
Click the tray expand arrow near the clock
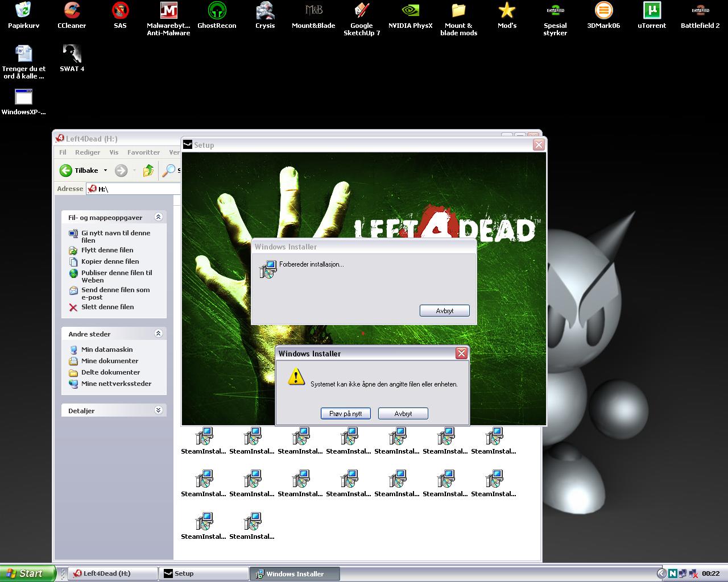[661, 573]
